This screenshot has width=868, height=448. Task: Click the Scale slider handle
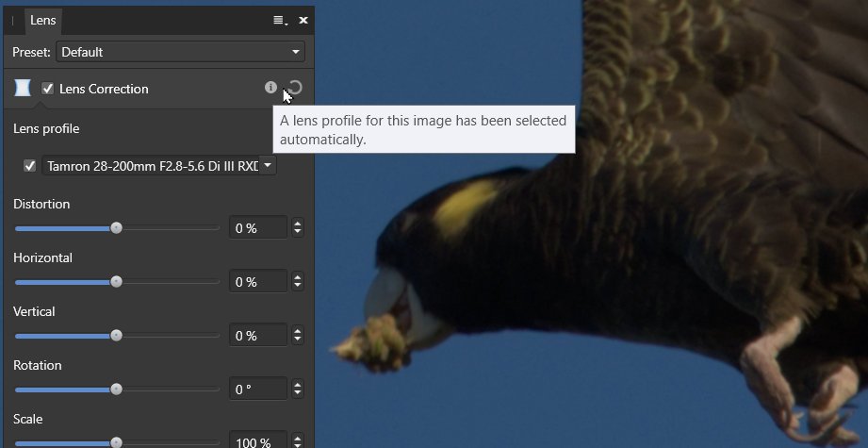116,442
